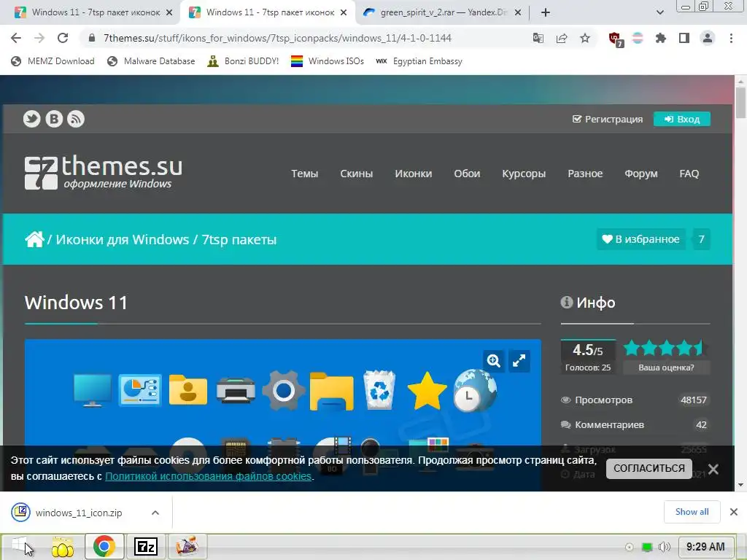Open the yellow folder taskbar icon
The width and height of the screenshot is (747, 560).
coord(63,547)
